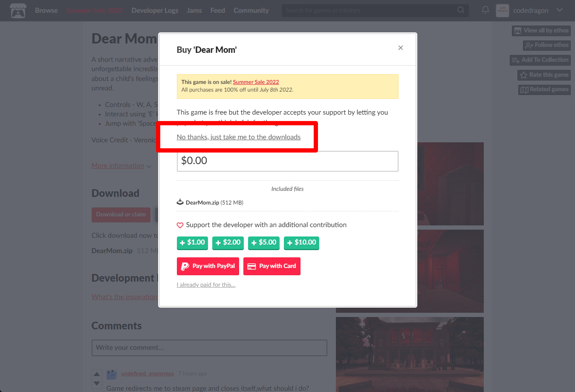Open the notifications bell
The height and width of the screenshot is (392, 575).
485,10
